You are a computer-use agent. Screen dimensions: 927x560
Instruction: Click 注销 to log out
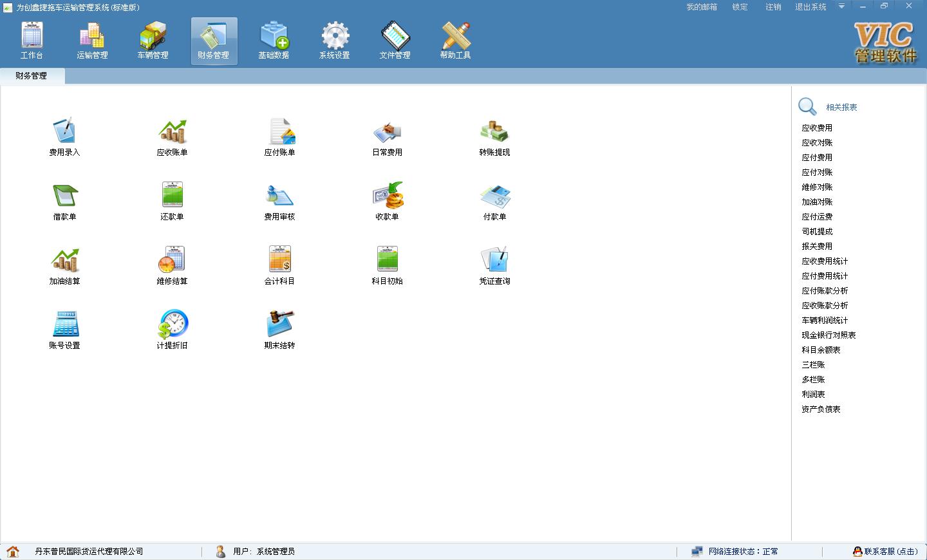click(x=773, y=7)
